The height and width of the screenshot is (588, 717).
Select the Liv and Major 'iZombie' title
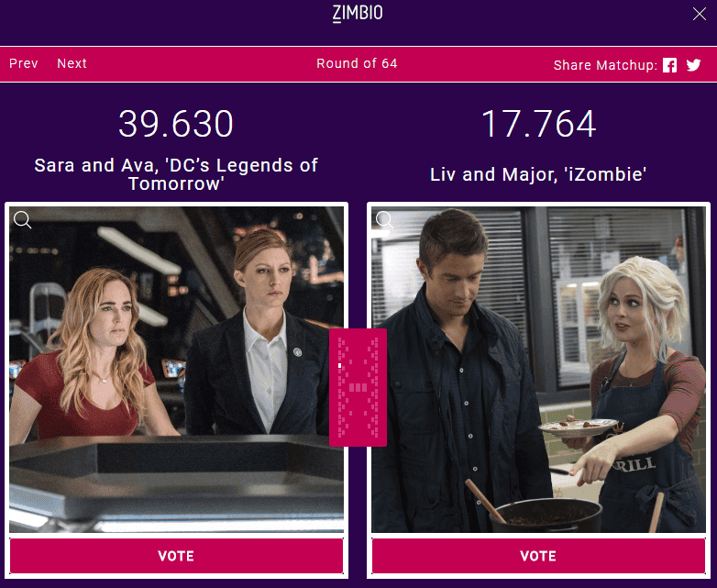(x=538, y=174)
